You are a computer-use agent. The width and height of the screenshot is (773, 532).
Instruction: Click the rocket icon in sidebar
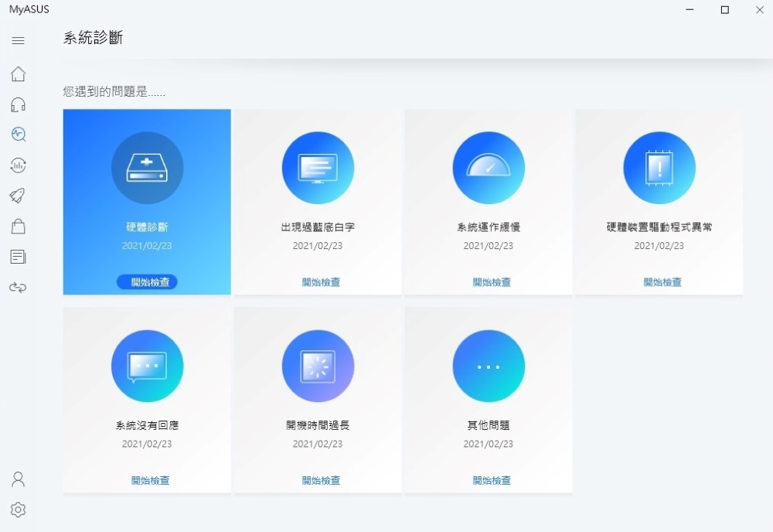[18, 196]
